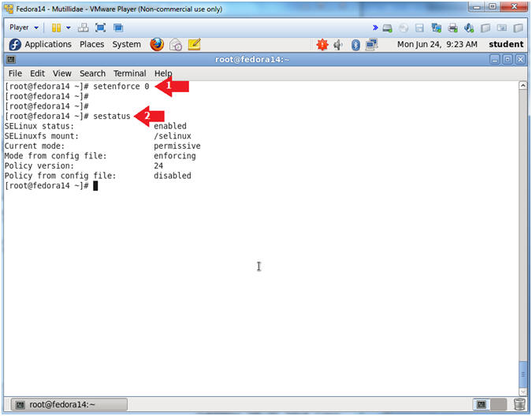
Task: Click the 'Policy version:' label
Action: (x=39, y=165)
